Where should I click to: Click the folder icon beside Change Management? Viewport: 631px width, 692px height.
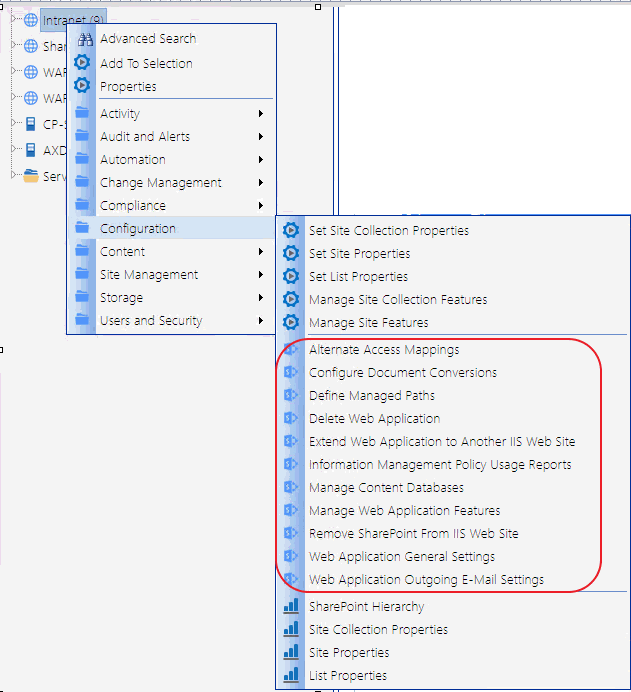(x=82, y=181)
